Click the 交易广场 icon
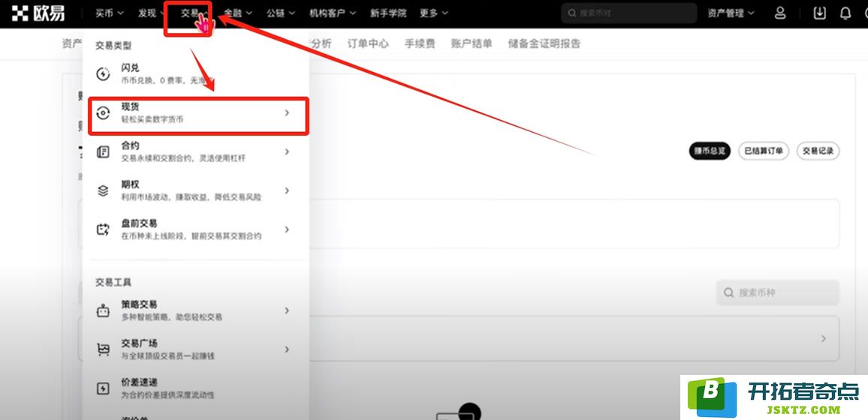 click(103, 349)
